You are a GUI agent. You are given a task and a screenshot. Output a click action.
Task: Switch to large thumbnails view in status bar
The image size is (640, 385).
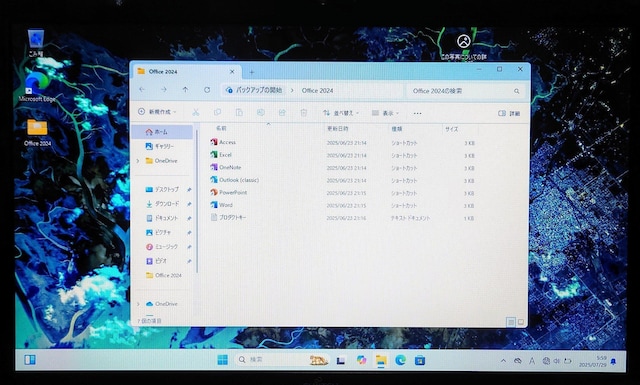[520, 322]
